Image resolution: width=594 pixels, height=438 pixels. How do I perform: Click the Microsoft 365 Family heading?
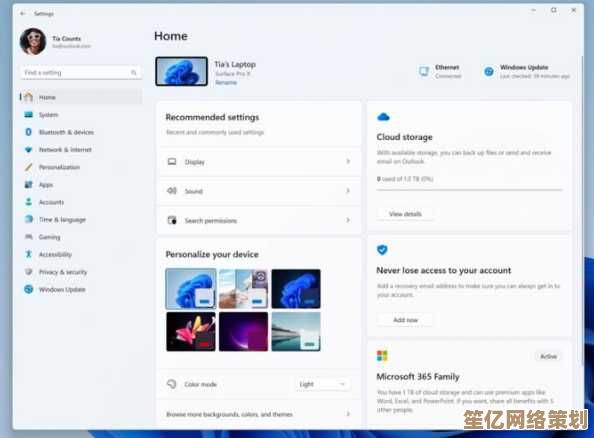(x=418, y=377)
